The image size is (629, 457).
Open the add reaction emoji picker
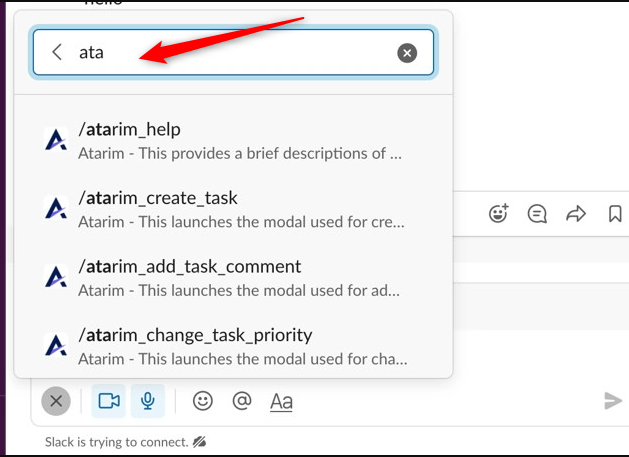coord(498,213)
